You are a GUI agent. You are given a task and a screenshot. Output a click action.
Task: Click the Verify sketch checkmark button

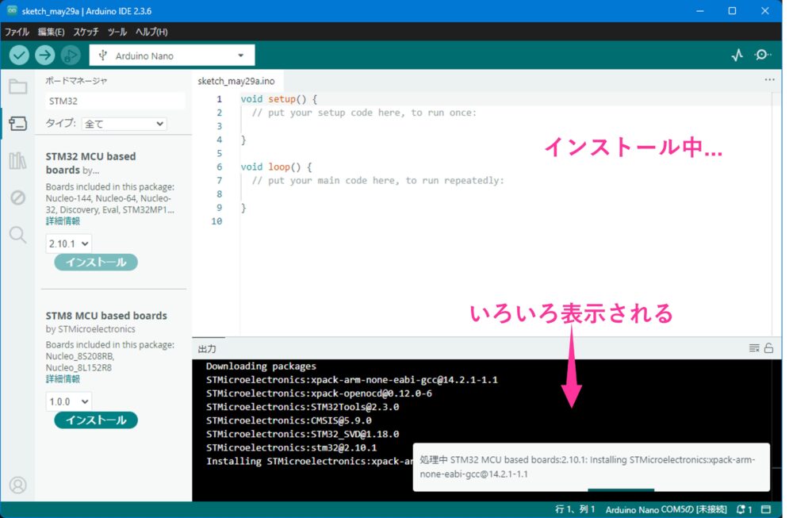pos(19,55)
